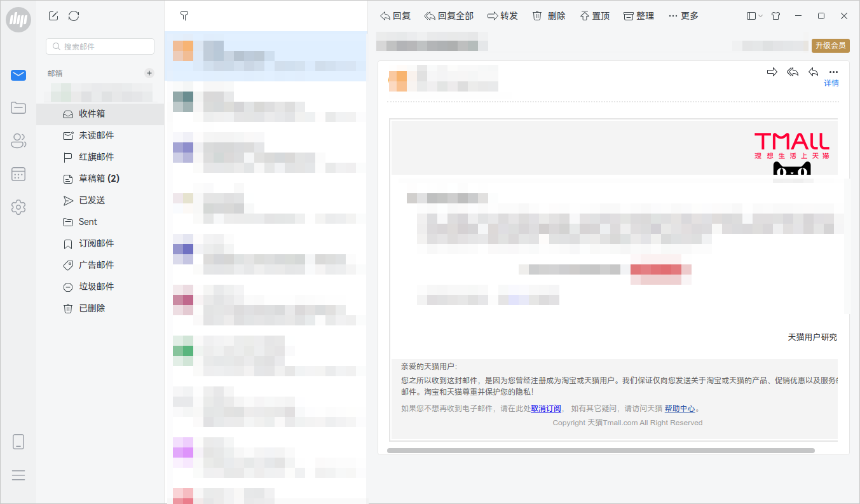Forward using the message header arrow icon

tap(772, 72)
